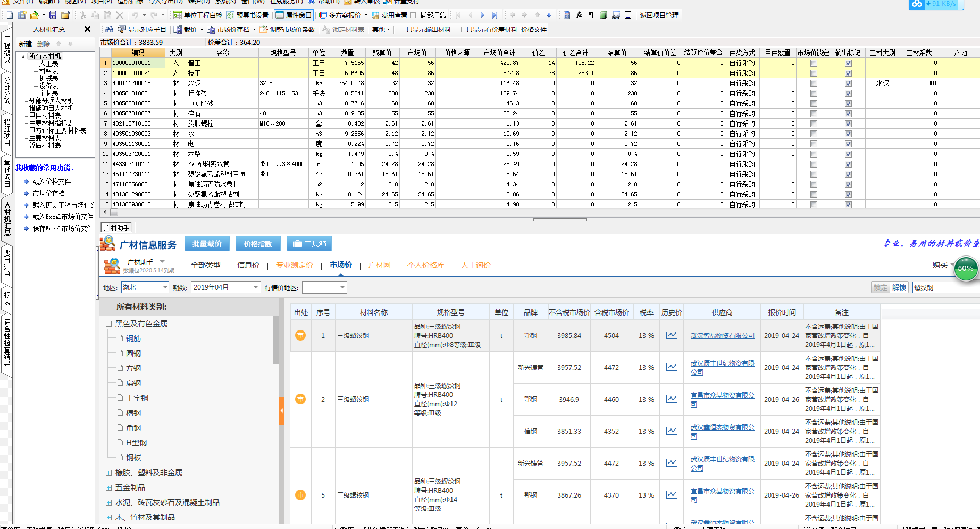The height and width of the screenshot is (529, 980).
Task: Click the 50% progress circle
Action: [965, 268]
